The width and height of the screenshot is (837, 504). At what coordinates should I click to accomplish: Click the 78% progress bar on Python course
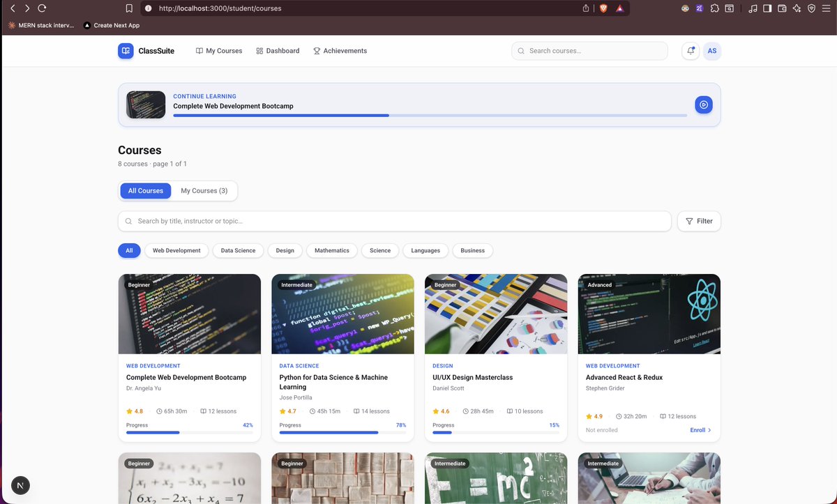tap(342, 432)
